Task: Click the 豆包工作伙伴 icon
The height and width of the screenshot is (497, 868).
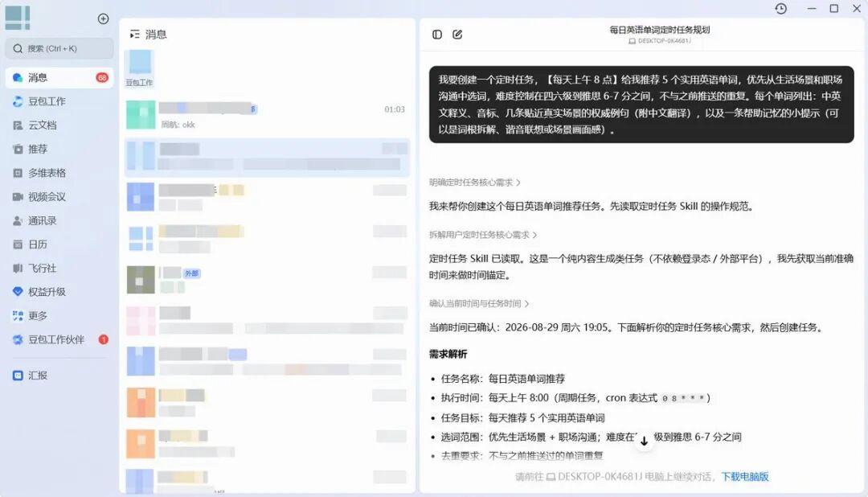Action: [18, 339]
